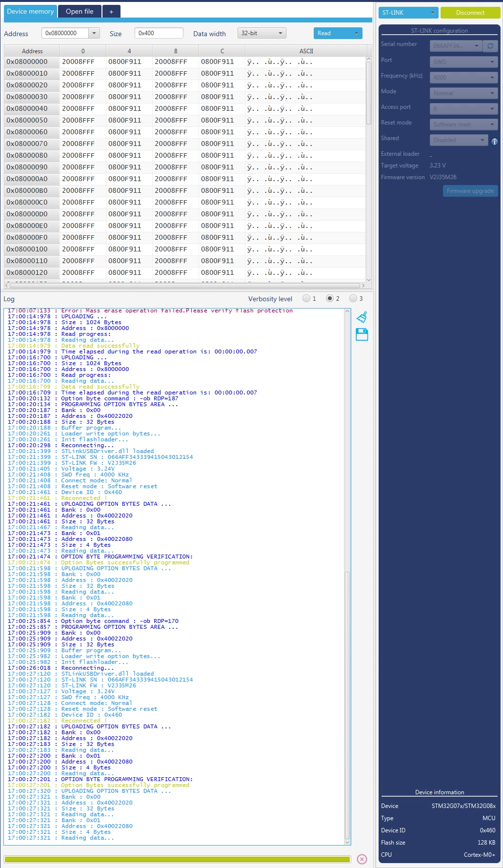Click Flash size value 128 KB
Viewport: 503px width, 868px height.
coord(486,843)
